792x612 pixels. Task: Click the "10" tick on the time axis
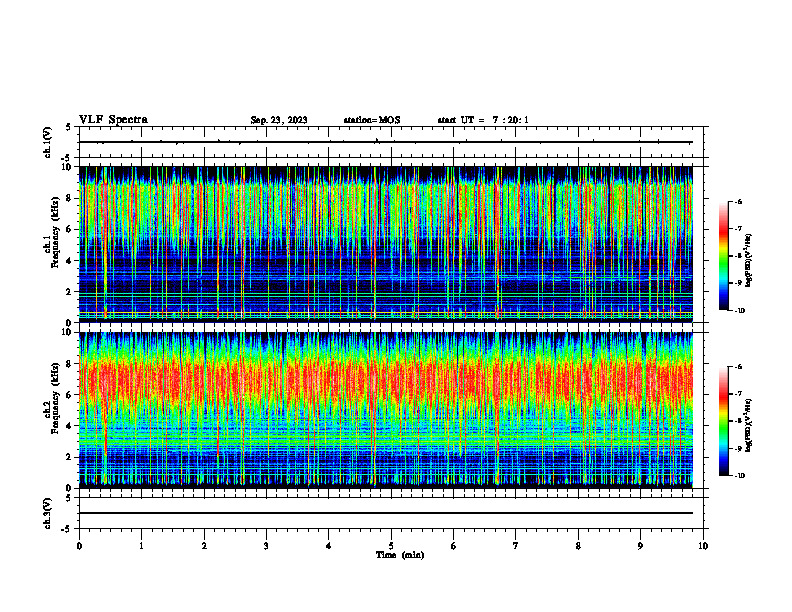click(703, 546)
